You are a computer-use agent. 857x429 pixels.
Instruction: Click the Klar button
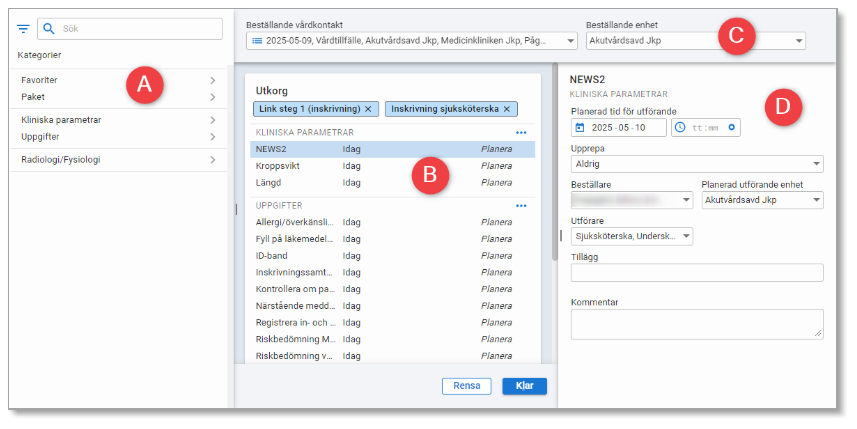coord(524,386)
